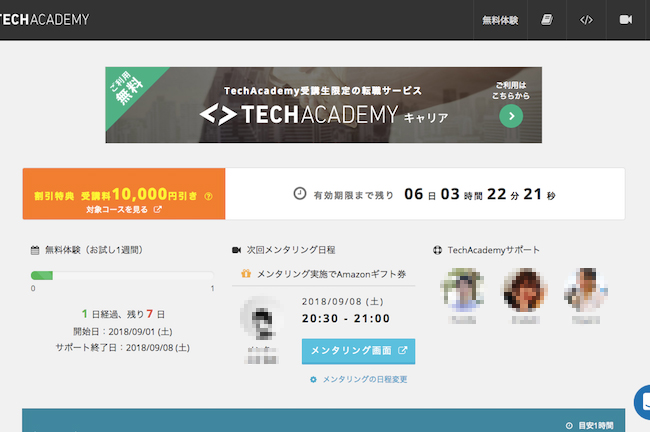Screen dimensions: 650x432
Task: Open the 無料体験 menu item
Action: point(500,20)
